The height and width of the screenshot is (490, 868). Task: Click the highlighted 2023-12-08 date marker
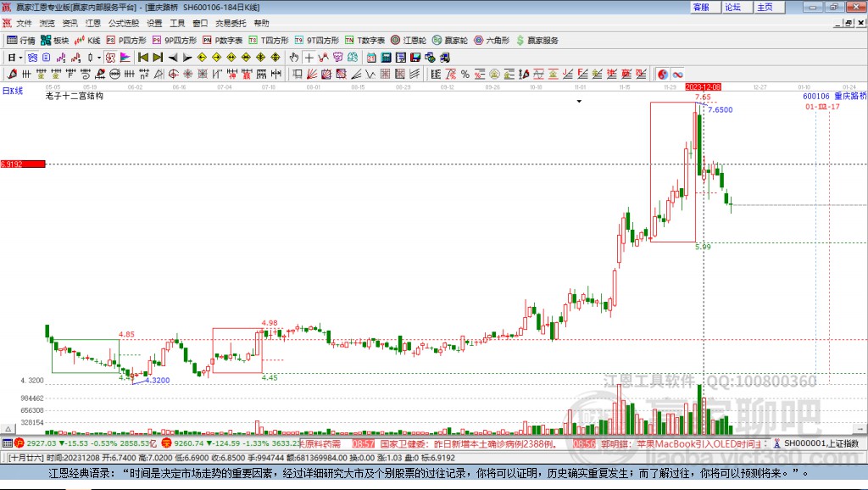point(703,87)
